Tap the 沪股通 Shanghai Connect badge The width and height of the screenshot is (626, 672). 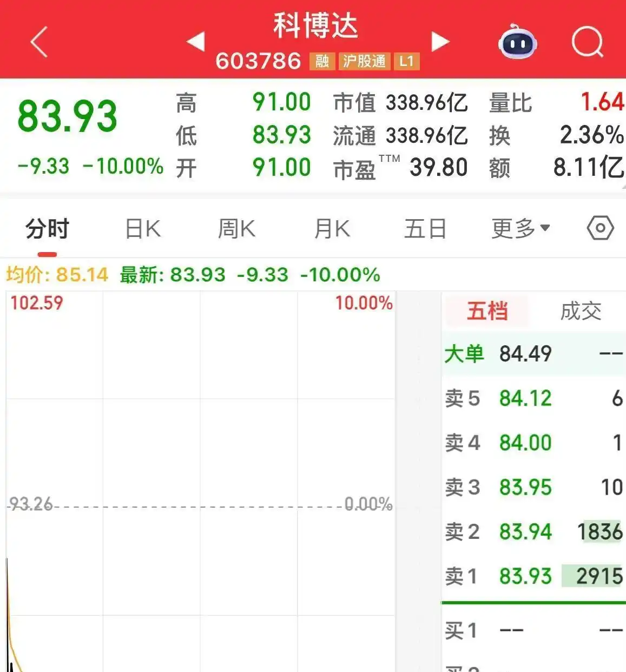click(x=364, y=61)
